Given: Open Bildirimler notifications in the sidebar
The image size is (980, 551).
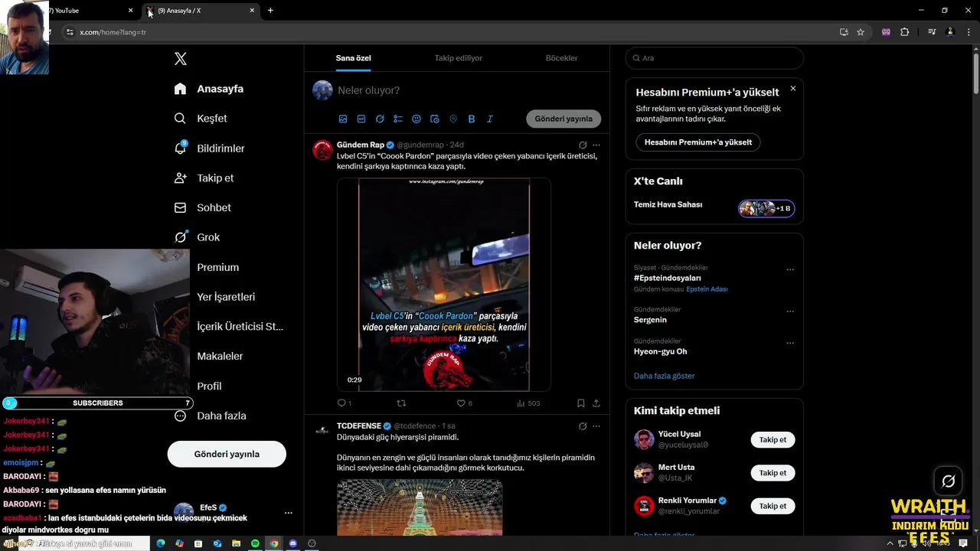Looking at the screenshot, I should (209, 148).
